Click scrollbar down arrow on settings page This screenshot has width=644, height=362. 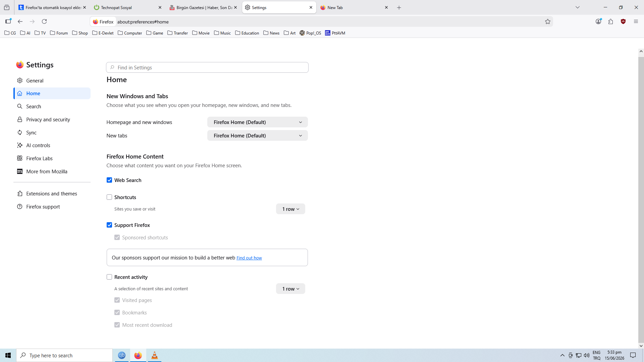[x=641, y=346]
